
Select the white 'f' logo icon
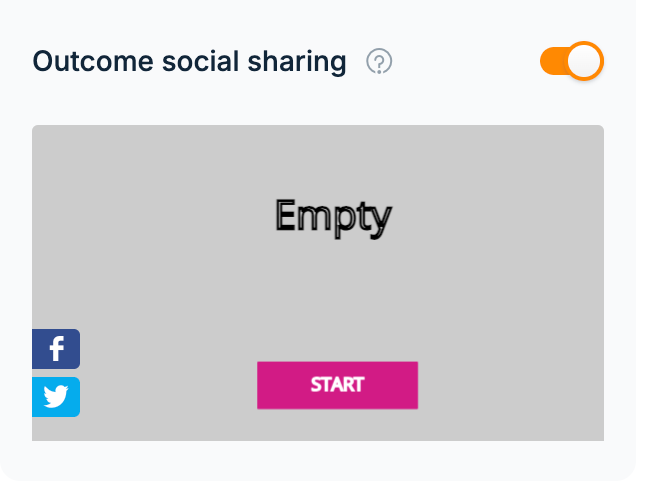click(57, 349)
